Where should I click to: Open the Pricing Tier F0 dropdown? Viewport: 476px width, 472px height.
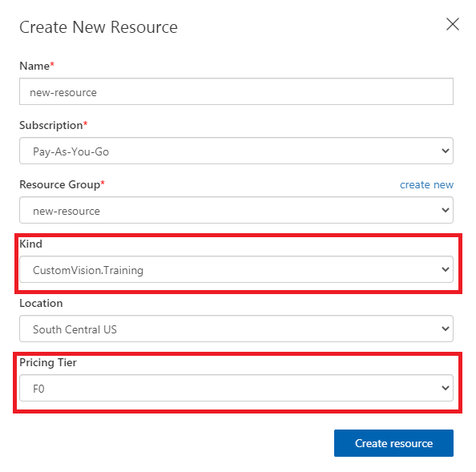[236, 388]
